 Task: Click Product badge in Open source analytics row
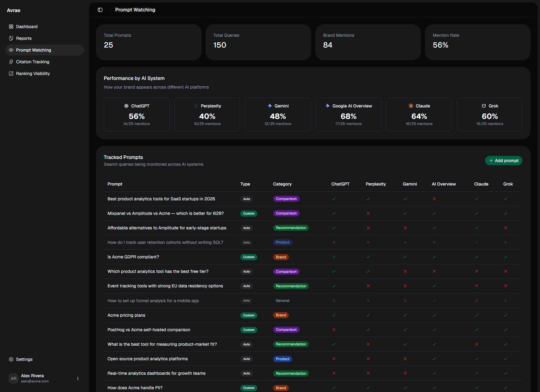click(x=283, y=359)
